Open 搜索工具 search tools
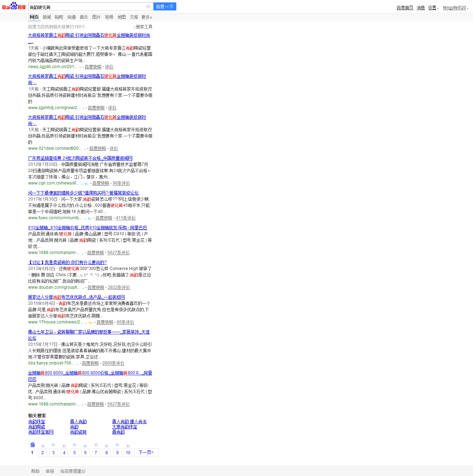Viewport: 473px width, 476px height. (x=144, y=27)
